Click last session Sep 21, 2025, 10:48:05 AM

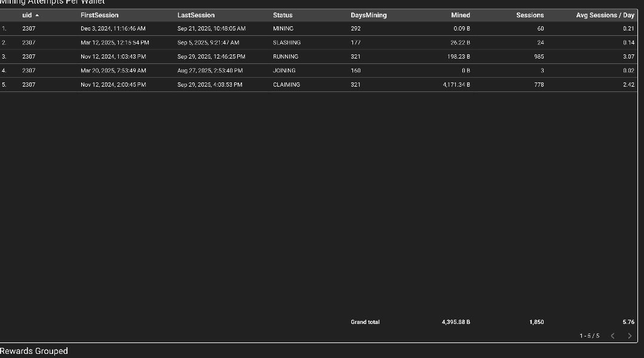tap(211, 29)
